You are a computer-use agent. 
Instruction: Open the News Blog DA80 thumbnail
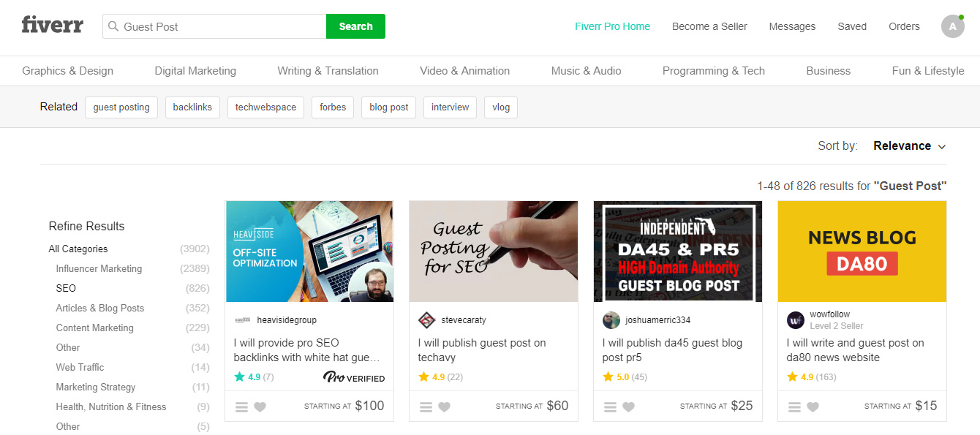[862, 251]
